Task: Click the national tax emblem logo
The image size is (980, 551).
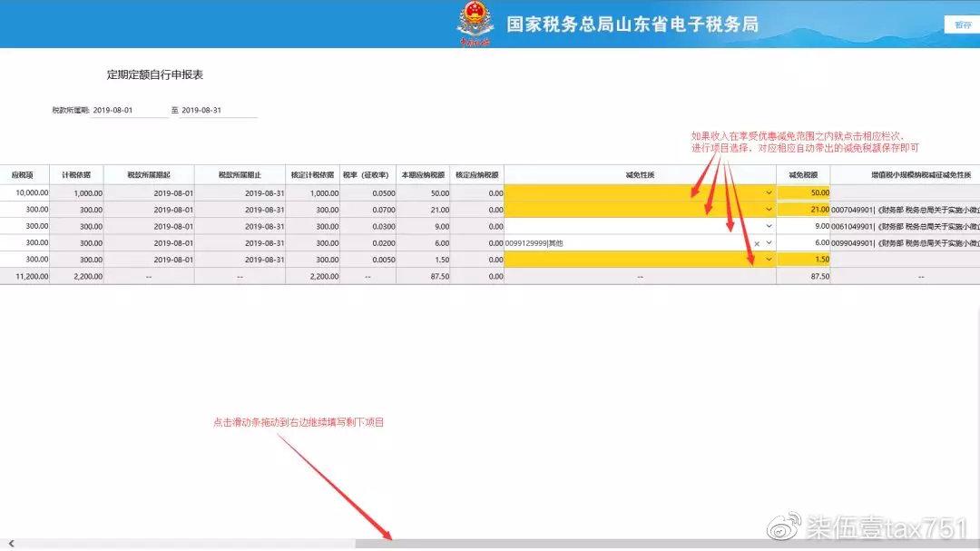Action: tap(475, 23)
